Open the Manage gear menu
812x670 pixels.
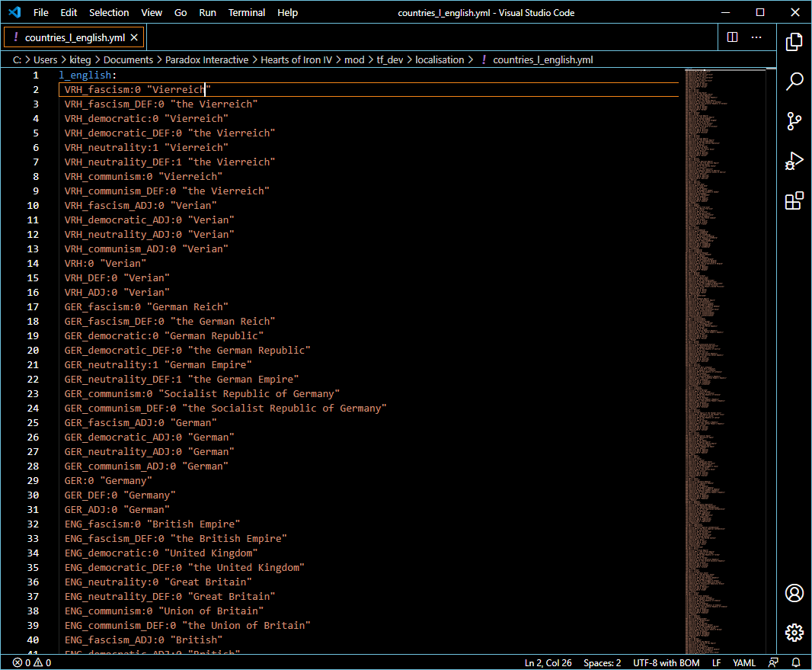[x=794, y=632]
